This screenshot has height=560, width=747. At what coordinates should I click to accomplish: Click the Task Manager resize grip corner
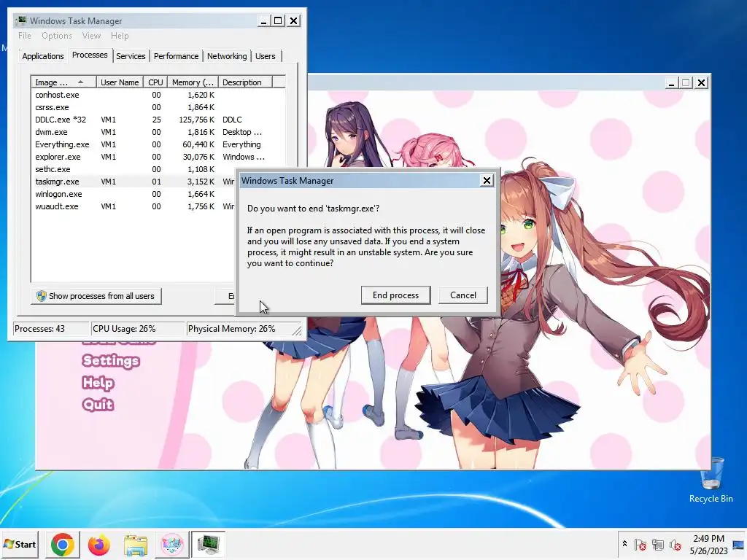(x=297, y=330)
